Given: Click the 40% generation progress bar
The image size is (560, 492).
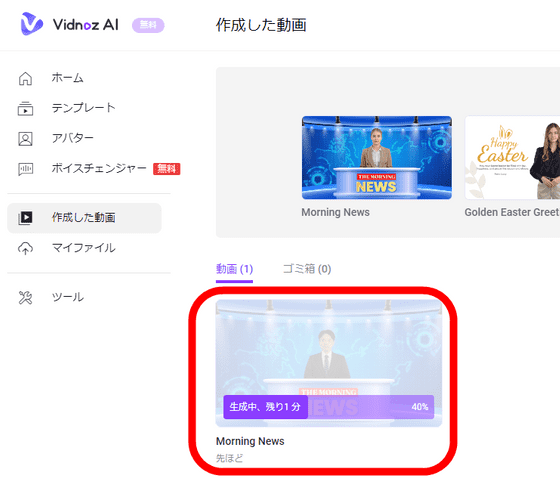Looking at the screenshot, I should coord(329,407).
